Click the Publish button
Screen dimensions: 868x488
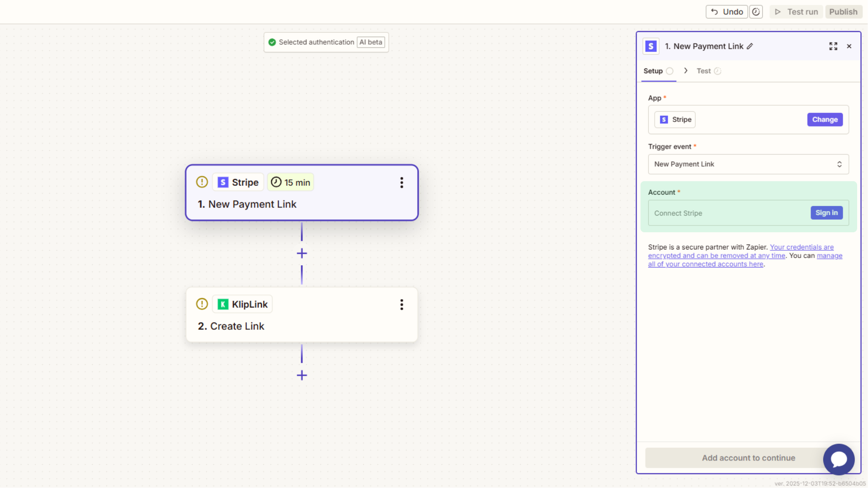coord(843,11)
